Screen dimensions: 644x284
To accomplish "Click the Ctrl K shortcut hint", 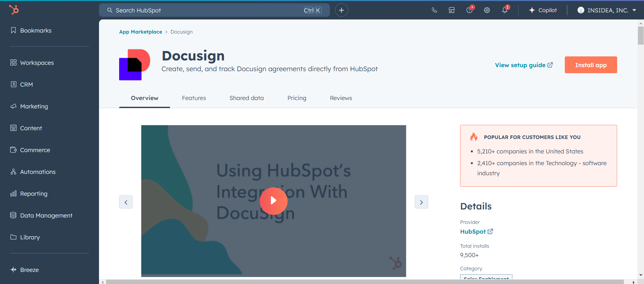I will coord(312,10).
